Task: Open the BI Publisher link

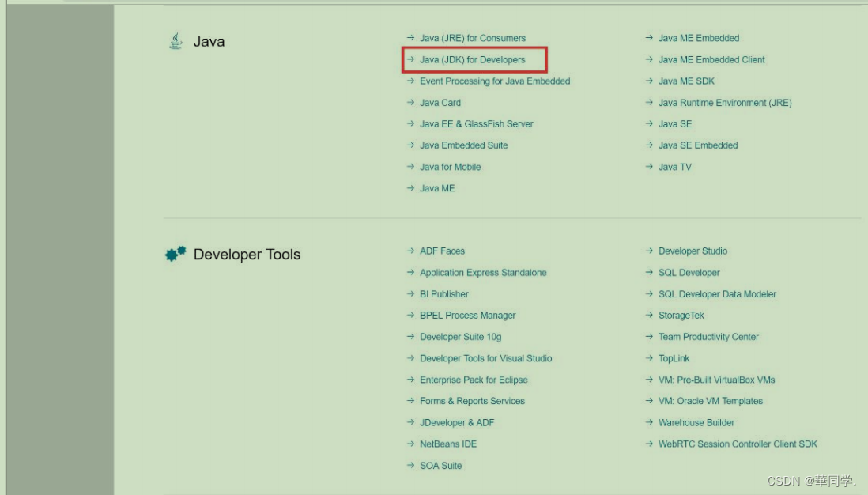Action: 444,294
